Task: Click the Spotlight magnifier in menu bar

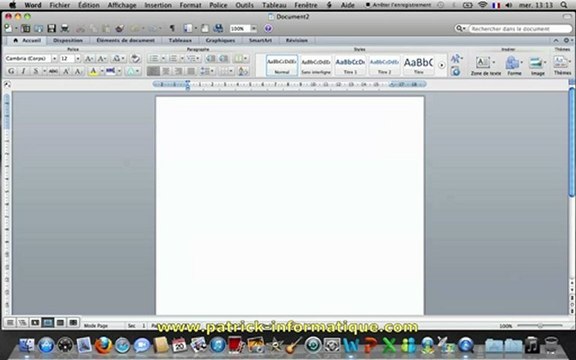Action: coord(564,5)
